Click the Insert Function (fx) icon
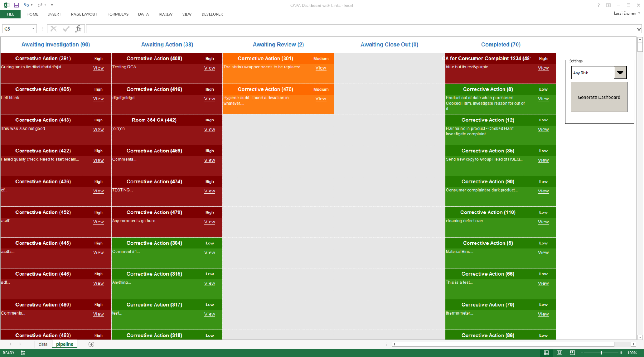This screenshot has width=644, height=357. tap(78, 28)
